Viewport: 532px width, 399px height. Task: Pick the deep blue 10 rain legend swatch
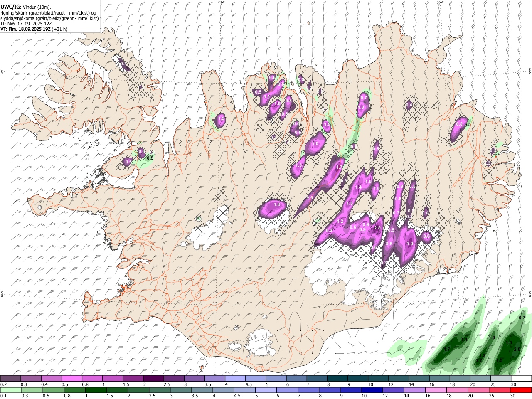(x=372, y=390)
